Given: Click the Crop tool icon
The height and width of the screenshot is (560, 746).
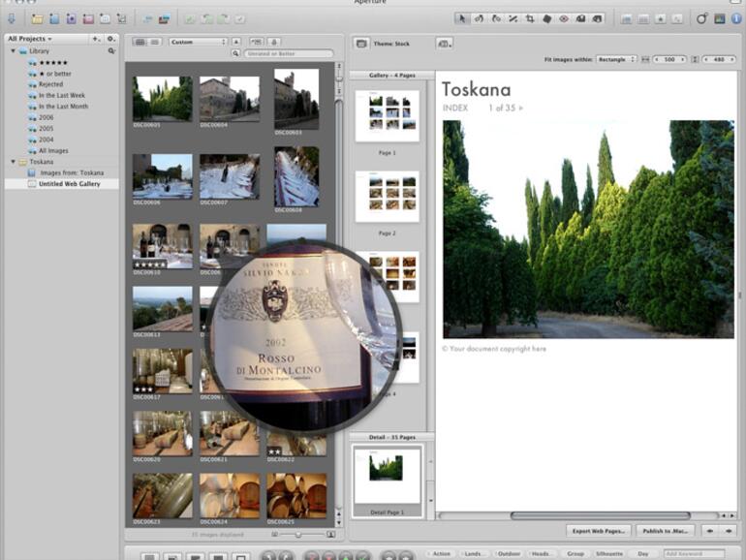Looking at the screenshot, I should click(x=529, y=18).
